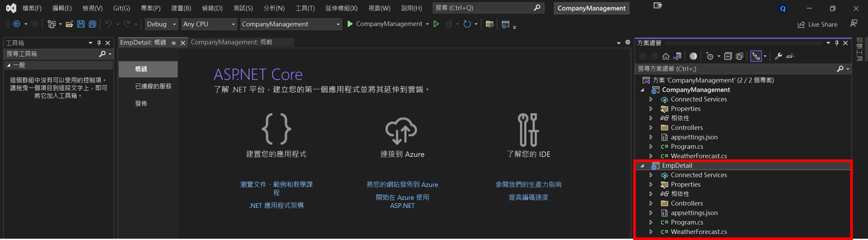Image resolution: width=868 pixels, height=240 pixels.
Task: Click the Find in Files folder icon
Action: pyautogui.click(x=490, y=24)
